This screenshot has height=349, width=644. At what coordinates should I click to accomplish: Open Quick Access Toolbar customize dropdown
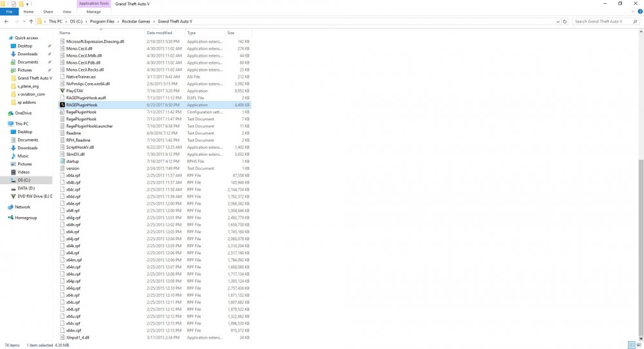(28, 4)
